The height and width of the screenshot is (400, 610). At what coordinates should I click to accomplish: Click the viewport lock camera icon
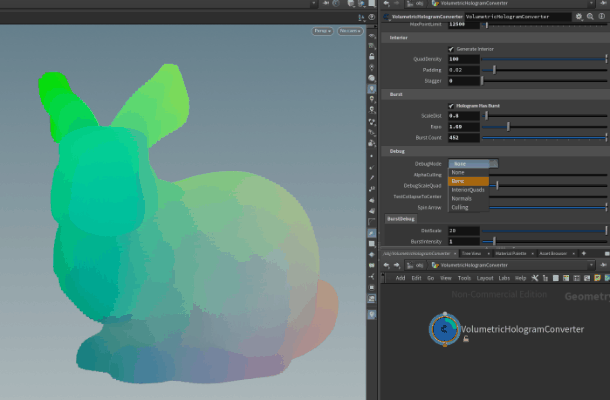point(372,56)
